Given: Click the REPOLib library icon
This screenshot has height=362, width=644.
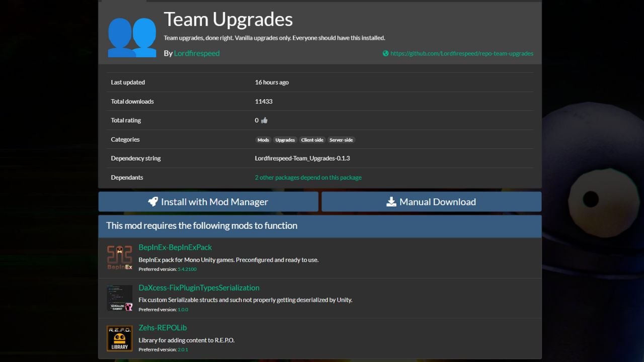Looking at the screenshot, I should coord(120,338).
